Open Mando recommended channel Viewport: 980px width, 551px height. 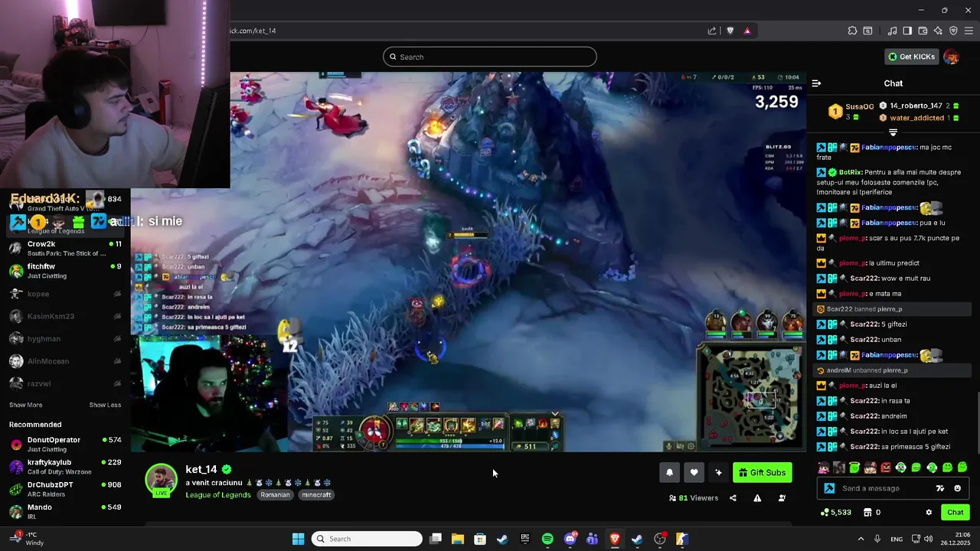click(x=65, y=511)
